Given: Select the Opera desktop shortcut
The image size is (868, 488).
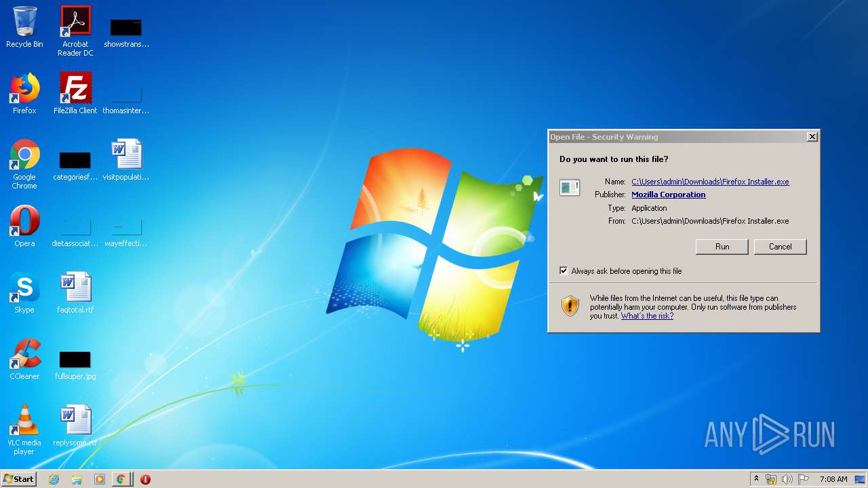Looking at the screenshot, I should (24, 226).
